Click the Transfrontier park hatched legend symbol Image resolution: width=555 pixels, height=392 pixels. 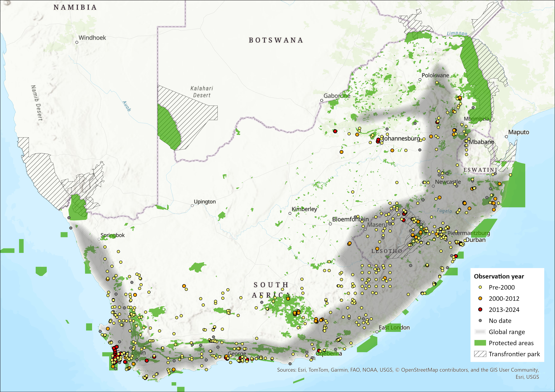[x=480, y=354]
